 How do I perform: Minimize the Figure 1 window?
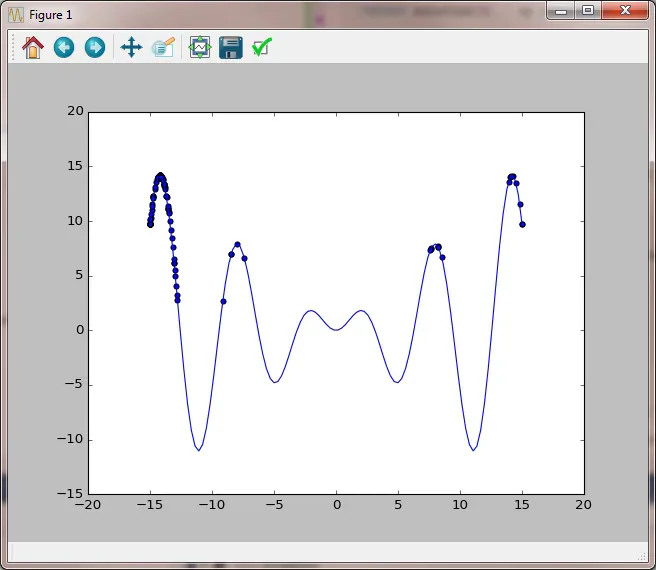tap(561, 11)
